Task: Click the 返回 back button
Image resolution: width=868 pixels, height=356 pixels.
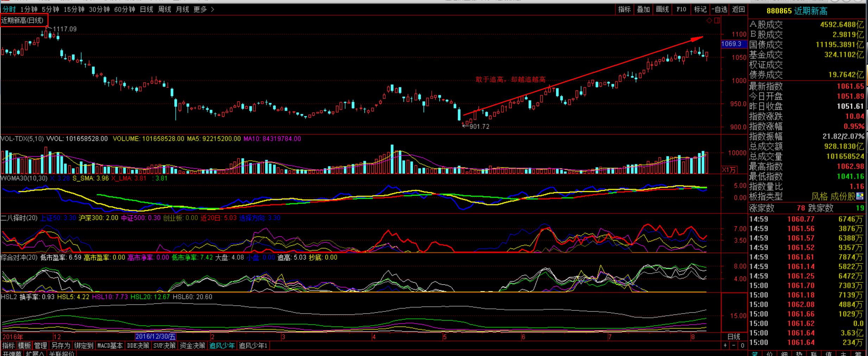Action: (x=738, y=9)
